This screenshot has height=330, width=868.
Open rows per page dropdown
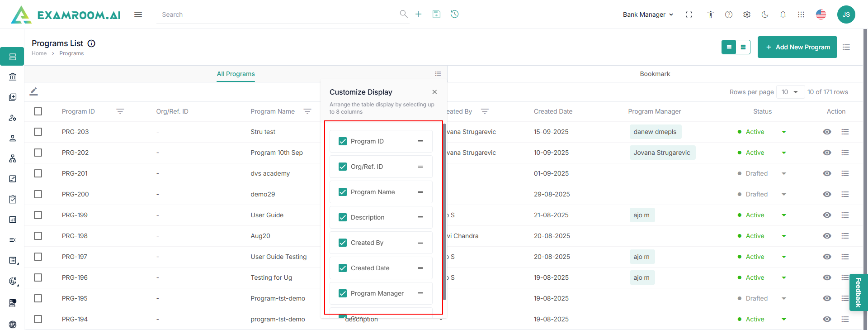790,92
